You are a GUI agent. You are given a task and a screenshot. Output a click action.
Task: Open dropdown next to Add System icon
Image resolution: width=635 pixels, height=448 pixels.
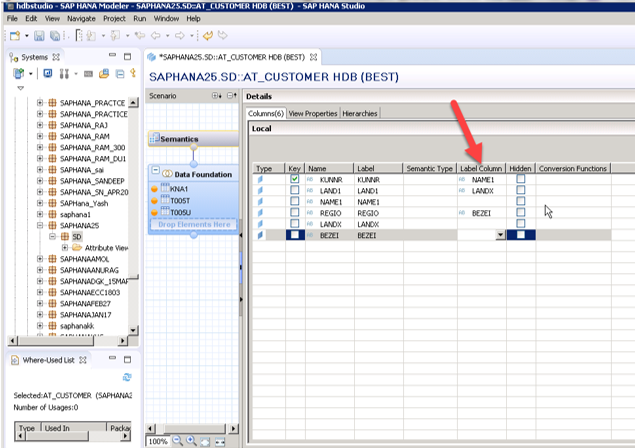click(x=30, y=74)
